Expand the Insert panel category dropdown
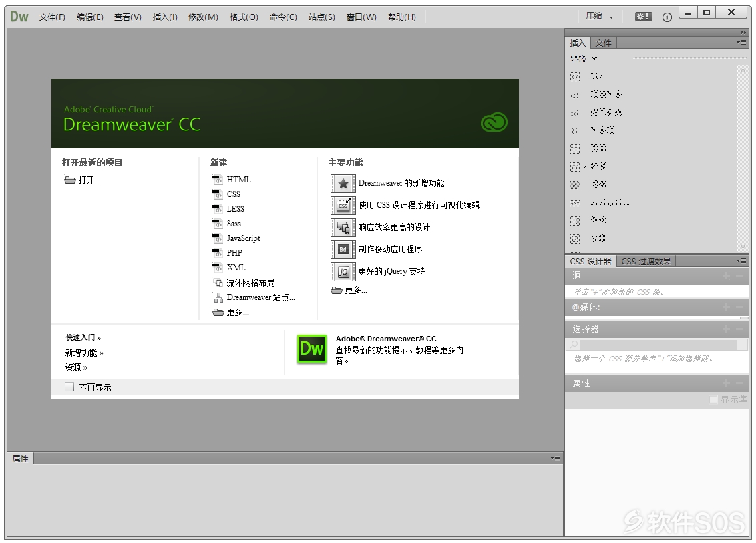Image resolution: width=756 pixels, height=543 pixels. click(x=594, y=58)
